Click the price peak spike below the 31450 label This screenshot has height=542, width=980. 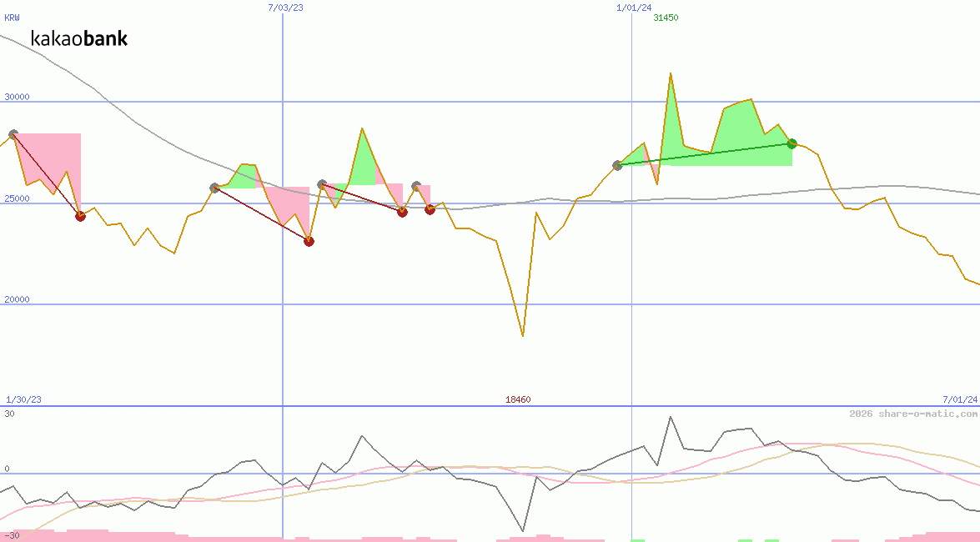[671, 74]
